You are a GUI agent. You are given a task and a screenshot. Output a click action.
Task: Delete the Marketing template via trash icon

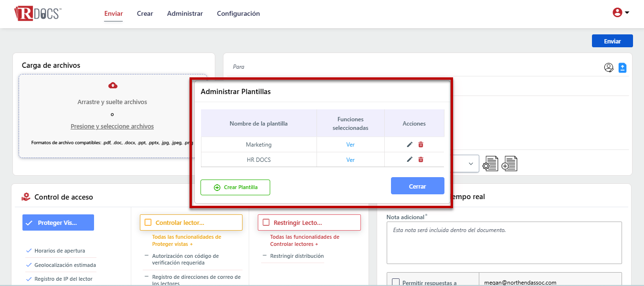(x=421, y=145)
